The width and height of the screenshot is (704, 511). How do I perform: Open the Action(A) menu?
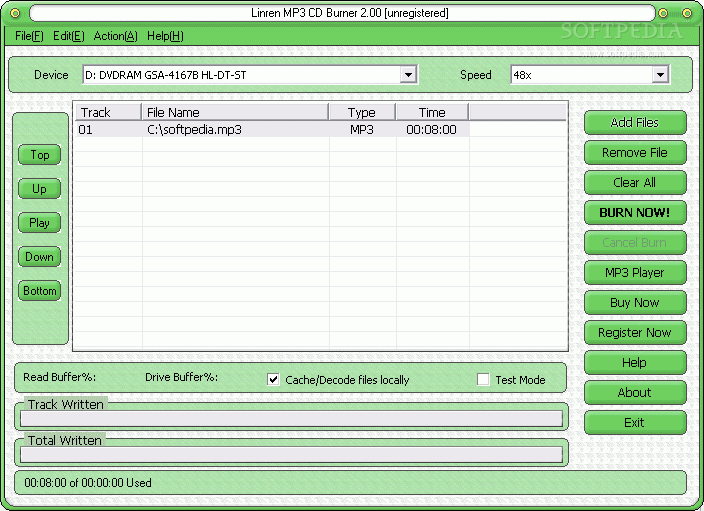coord(115,36)
